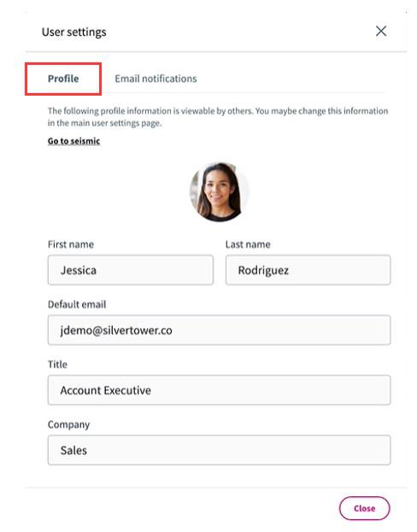Dismiss User settings with the X icon
Screen dimensions: 417x532
click(x=380, y=32)
